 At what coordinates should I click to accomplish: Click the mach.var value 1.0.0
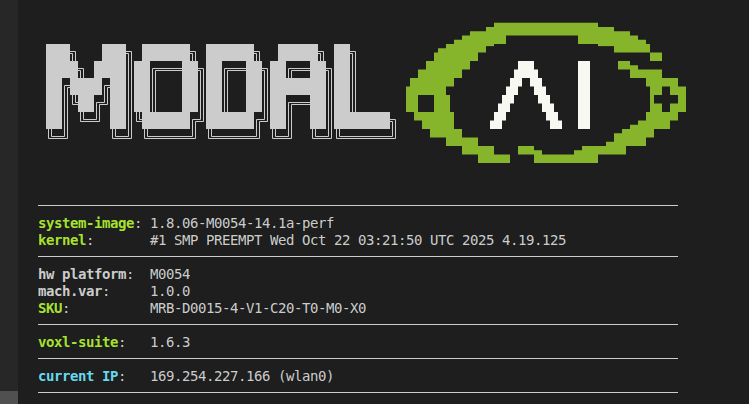click(x=170, y=291)
